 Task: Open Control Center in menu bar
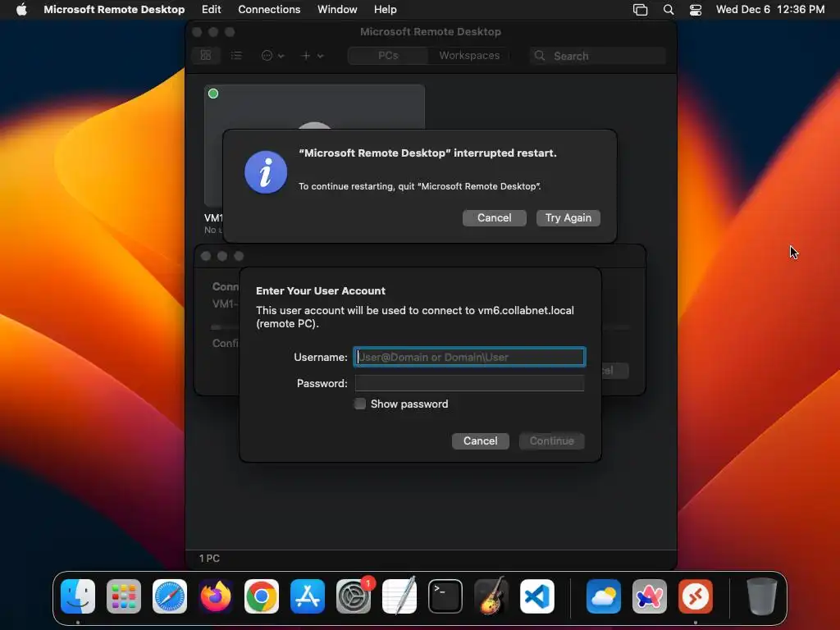coord(696,10)
